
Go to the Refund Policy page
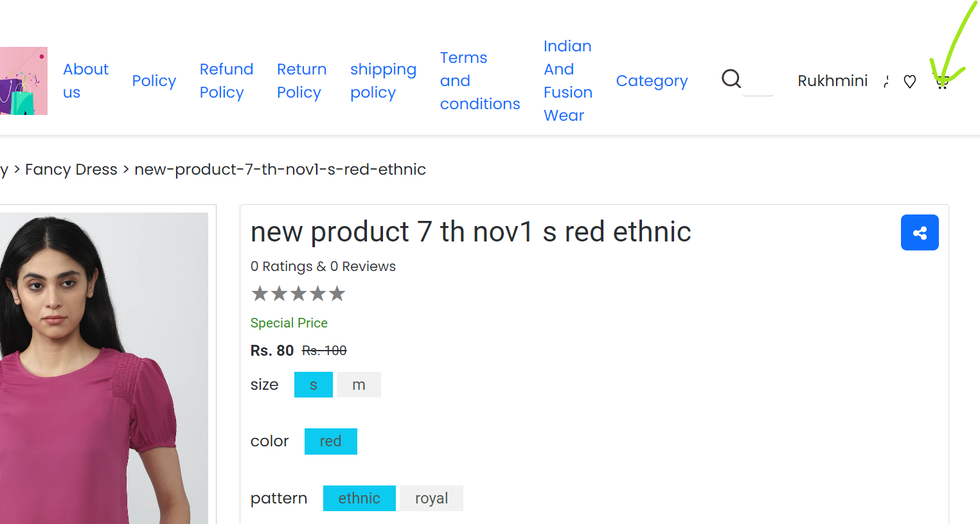(226, 81)
